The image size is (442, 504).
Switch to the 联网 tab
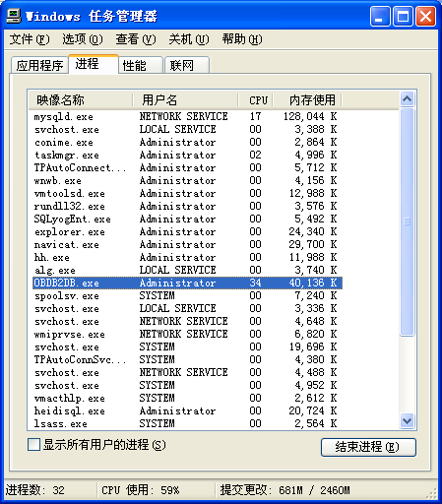tap(187, 65)
